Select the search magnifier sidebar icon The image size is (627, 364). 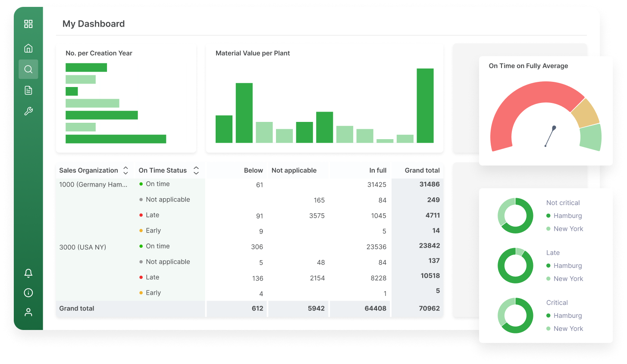point(28,69)
